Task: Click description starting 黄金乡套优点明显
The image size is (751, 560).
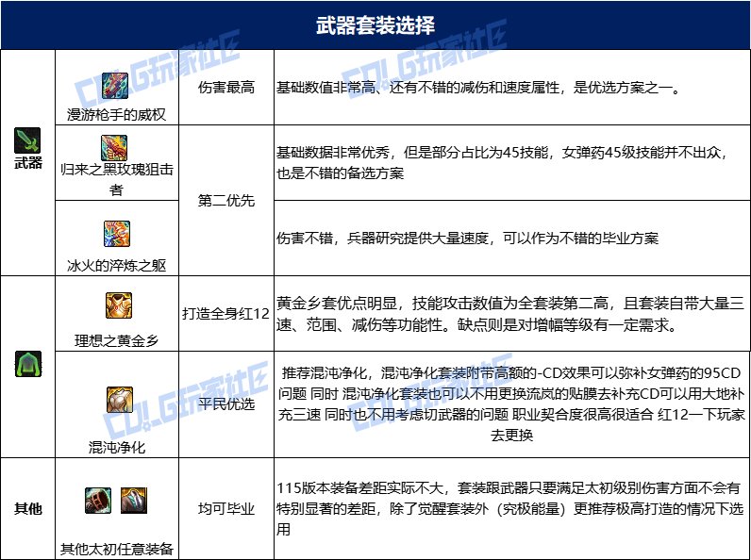Action: click(510, 314)
